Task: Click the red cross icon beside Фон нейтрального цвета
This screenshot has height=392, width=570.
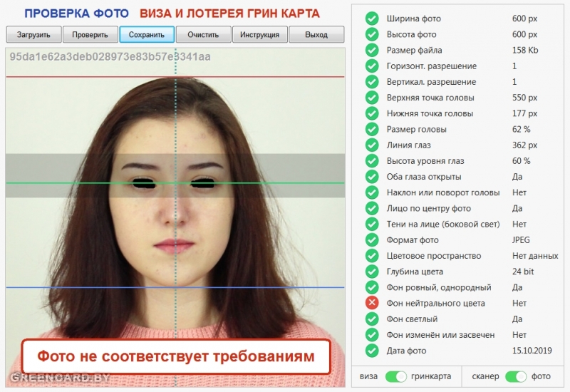Action: [372, 303]
